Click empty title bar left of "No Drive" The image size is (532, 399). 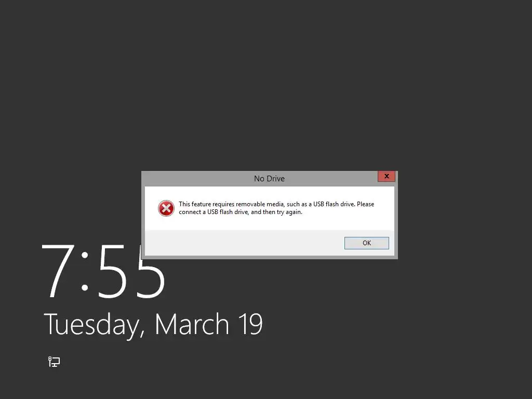[x=197, y=179]
